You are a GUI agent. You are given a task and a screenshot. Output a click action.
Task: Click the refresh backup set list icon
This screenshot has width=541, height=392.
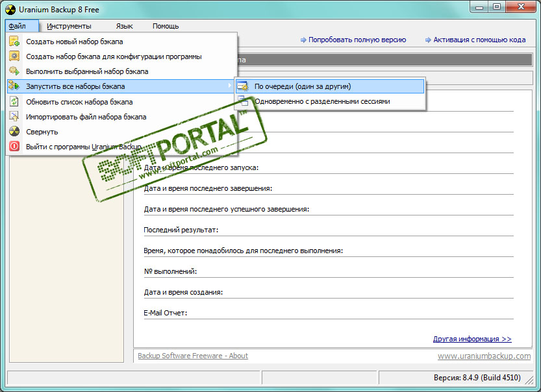coord(14,101)
